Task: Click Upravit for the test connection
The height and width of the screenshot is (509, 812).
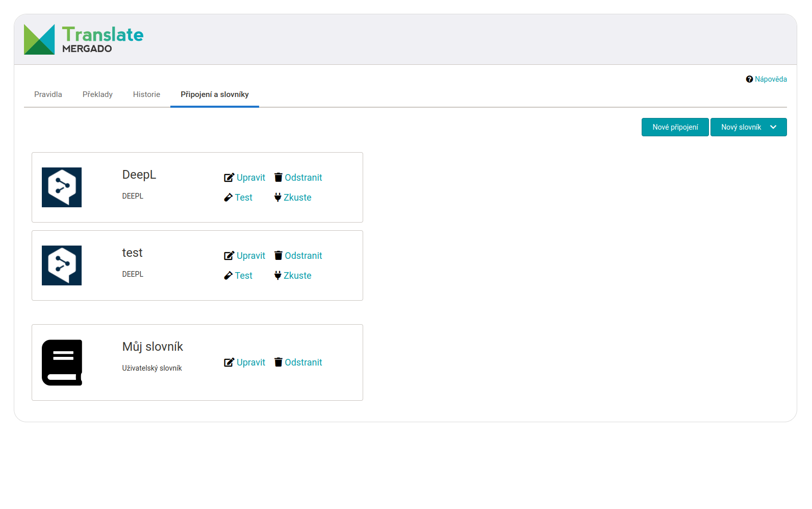Action: [x=251, y=256]
